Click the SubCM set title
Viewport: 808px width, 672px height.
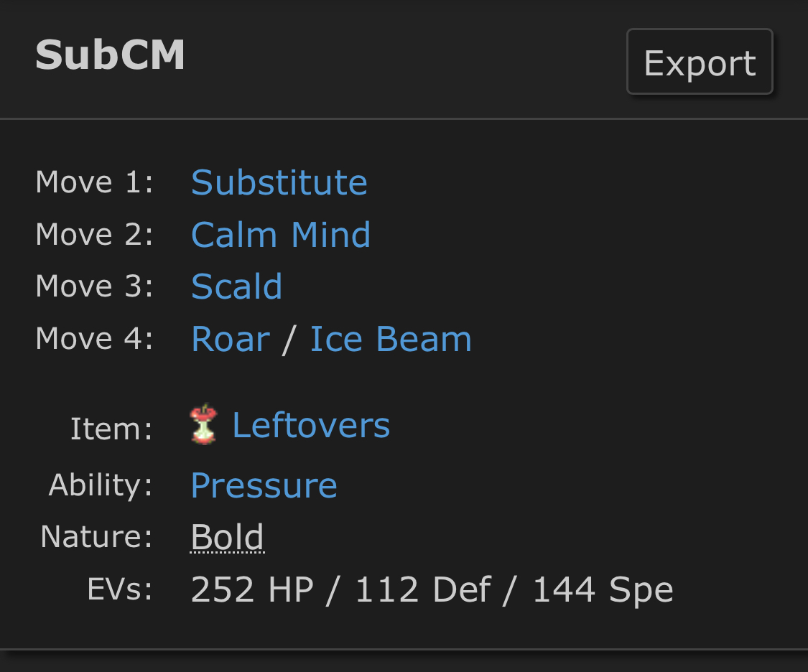point(110,55)
